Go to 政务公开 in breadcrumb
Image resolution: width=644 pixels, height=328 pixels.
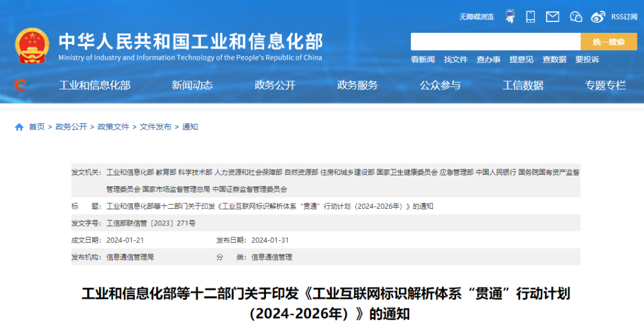[x=71, y=127]
